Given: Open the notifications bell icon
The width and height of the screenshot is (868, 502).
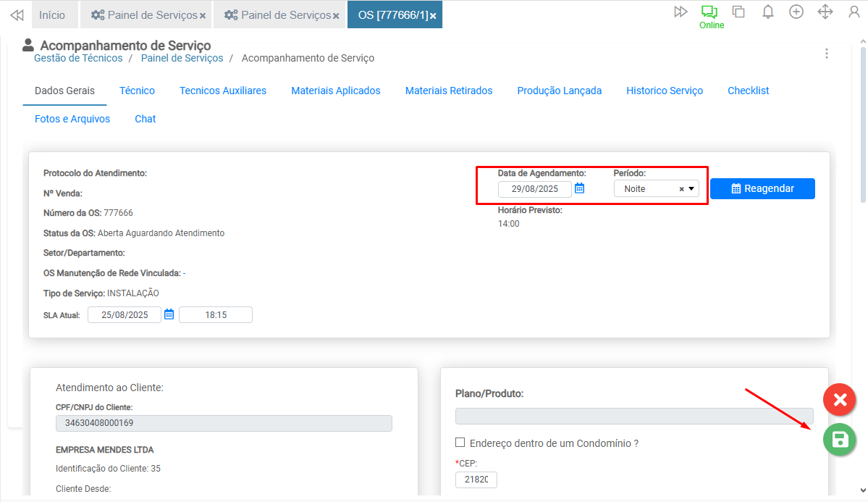Looking at the screenshot, I should coord(768,12).
